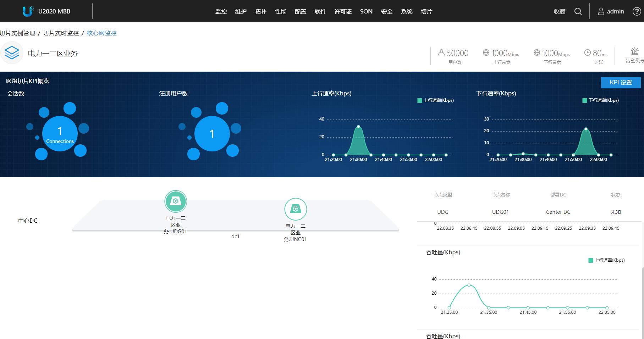Click the admin user account icon
The width and height of the screenshot is (644, 339).
pyautogui.click(x=601, y=11)
